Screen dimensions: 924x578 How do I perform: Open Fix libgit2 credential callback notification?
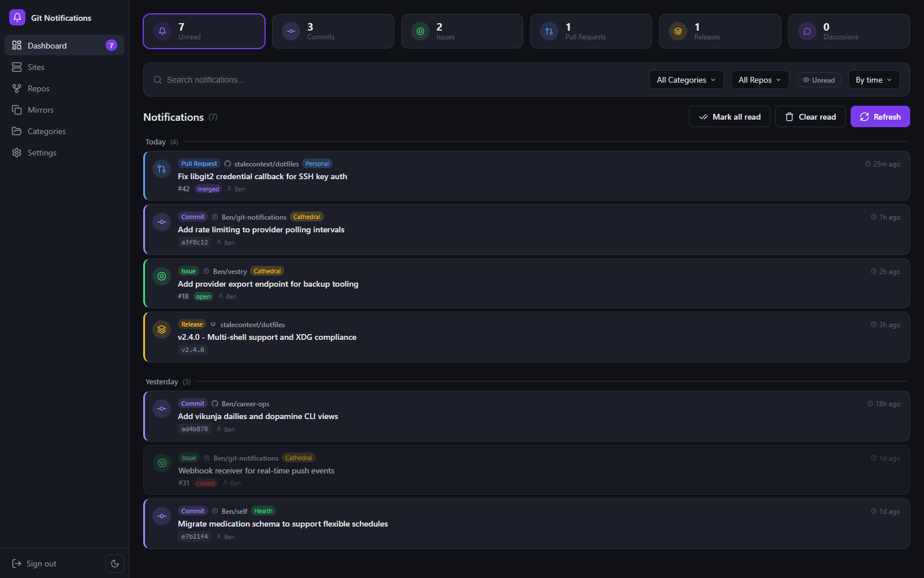click(x=527, y=176)
